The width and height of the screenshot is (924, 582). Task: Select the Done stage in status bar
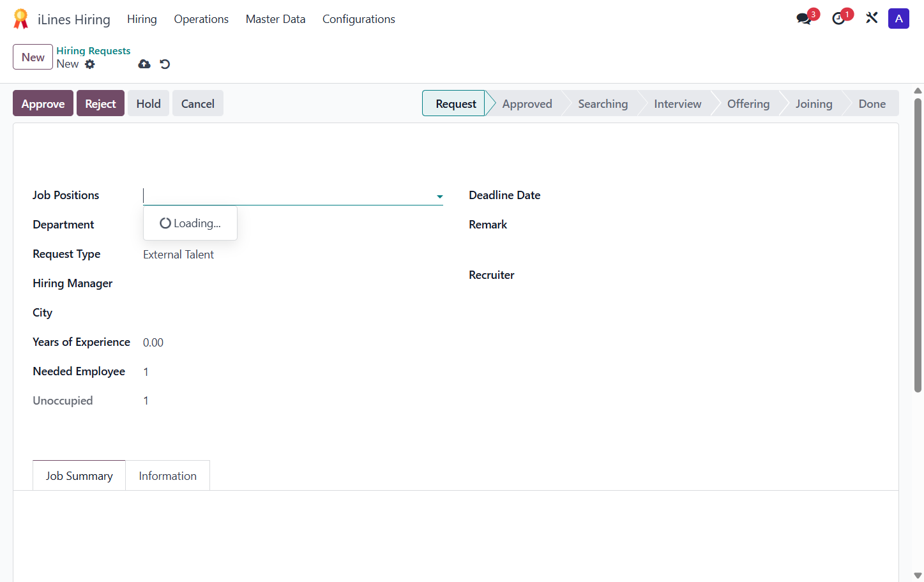[x=872, y=103]
